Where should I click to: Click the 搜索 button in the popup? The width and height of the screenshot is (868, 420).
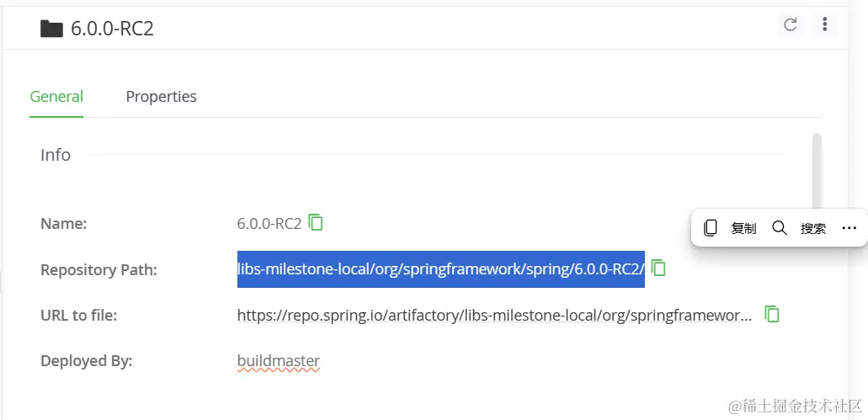(812, 228)
